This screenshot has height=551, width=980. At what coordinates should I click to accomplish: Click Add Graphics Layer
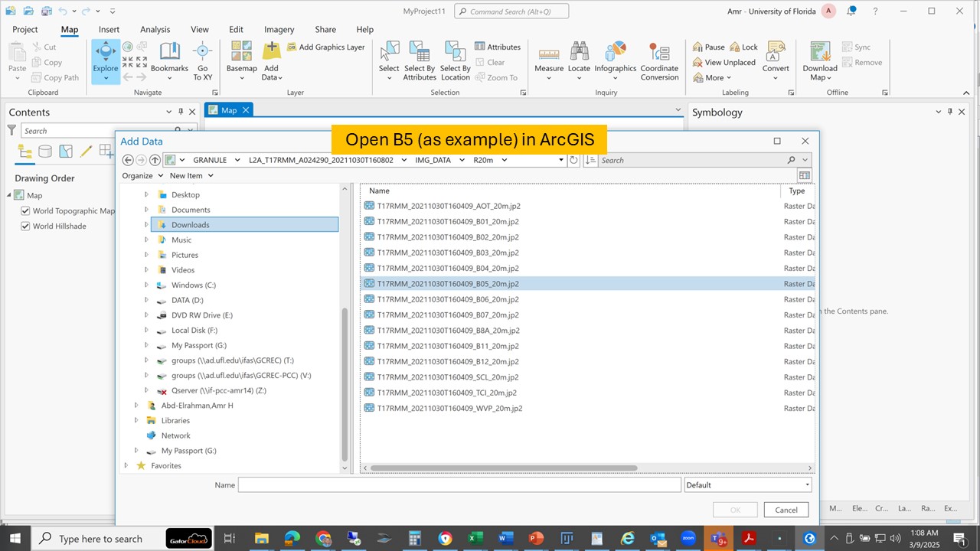[x=326, y=47]
